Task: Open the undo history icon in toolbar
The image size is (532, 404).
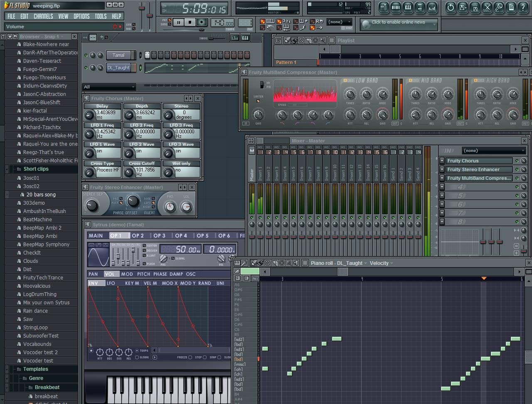Action: click(x=451, y=7)
